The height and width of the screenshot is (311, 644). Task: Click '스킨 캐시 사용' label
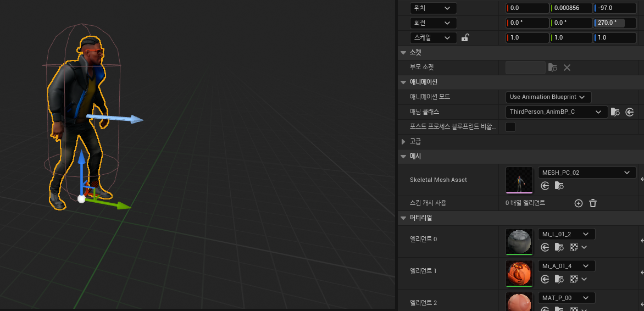point(428,203)
